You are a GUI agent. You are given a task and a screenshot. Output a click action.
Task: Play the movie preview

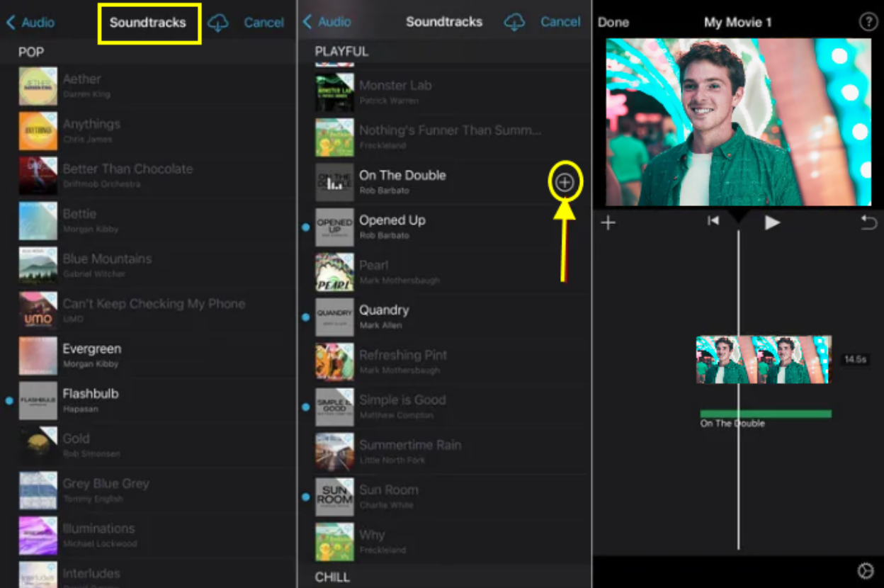[x=772, y=222]
